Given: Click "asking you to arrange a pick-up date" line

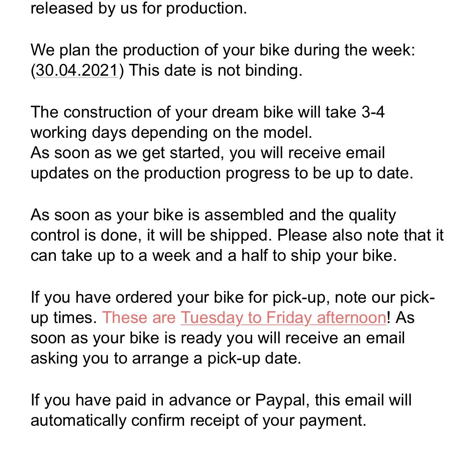Looking at the screenshot, I should (x=165, y=358).
